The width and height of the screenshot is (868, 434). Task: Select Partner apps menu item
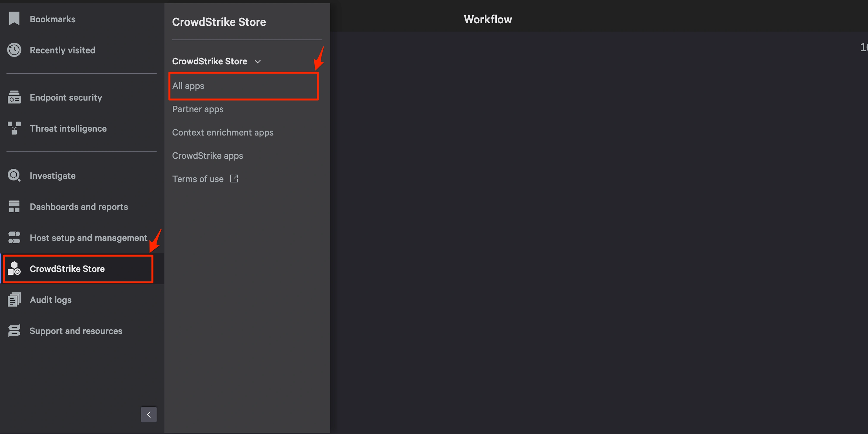tap(198, 109)
